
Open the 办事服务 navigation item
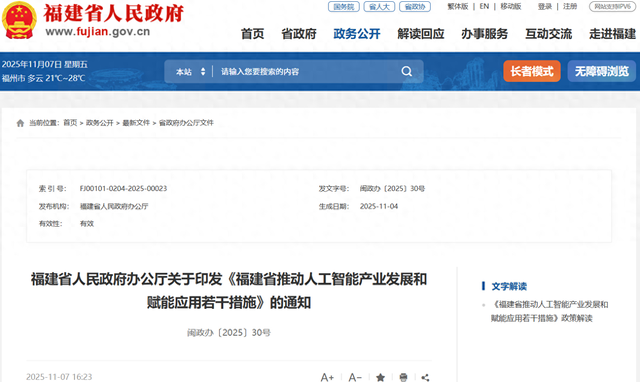[x=484, y=34]
